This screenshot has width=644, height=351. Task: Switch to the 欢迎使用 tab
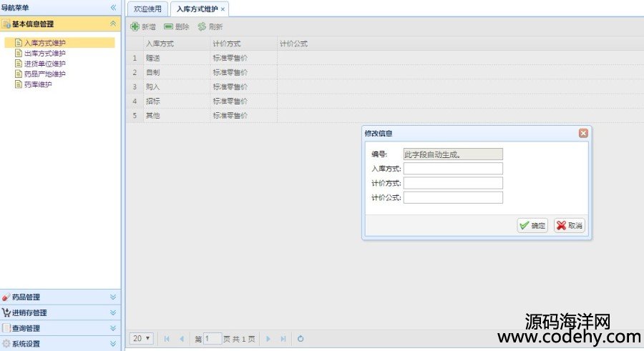coord(147,9)
